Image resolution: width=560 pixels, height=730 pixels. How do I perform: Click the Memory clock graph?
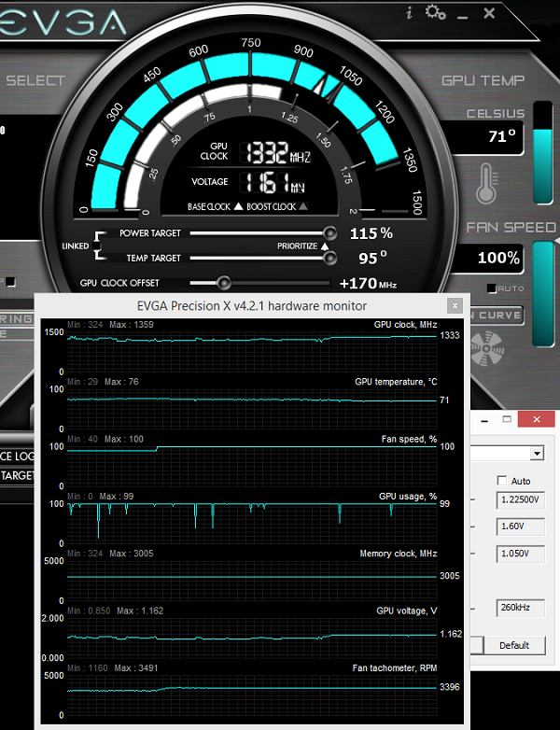click(x=252, y=581)
